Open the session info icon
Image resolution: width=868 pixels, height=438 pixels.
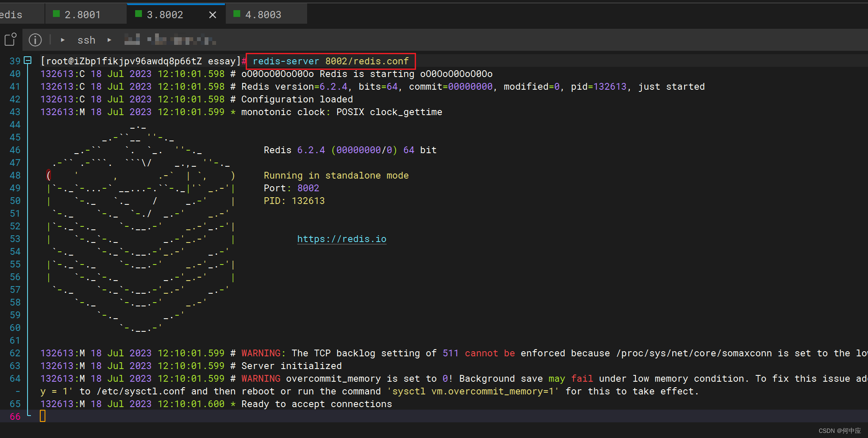click(x=35, y=40)
